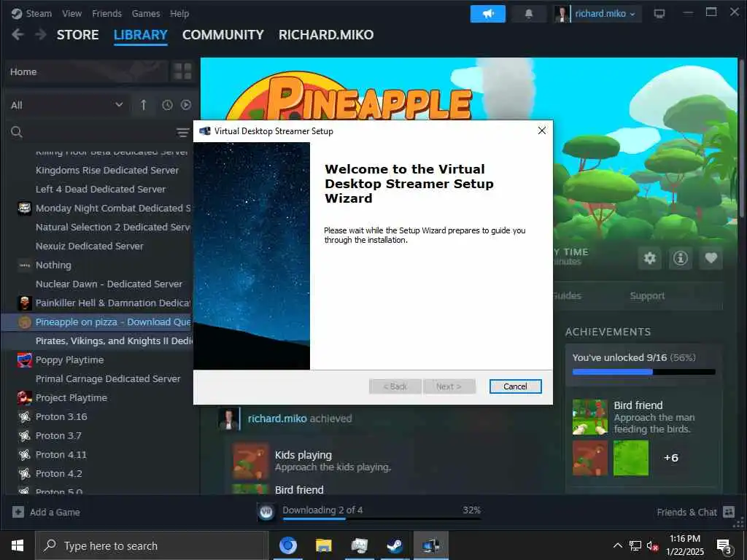
Task: Click the Bird friend achievement thumbnail in sidebar
Action: pyautogui.click(x=589, y=416)
